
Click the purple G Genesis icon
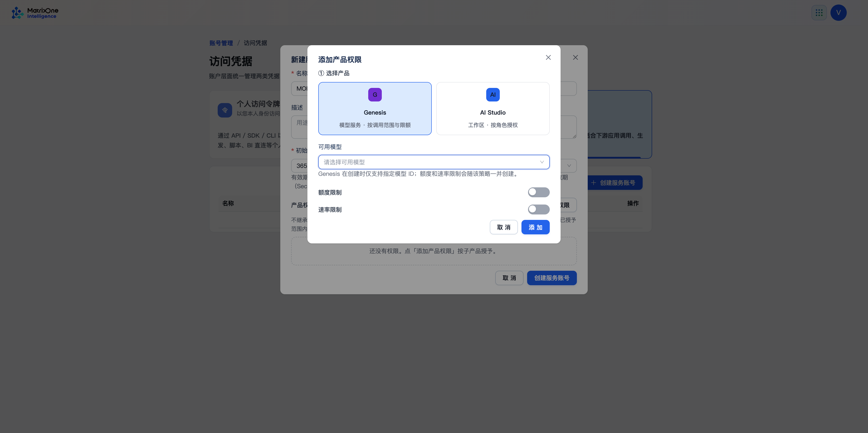point(375,95)
